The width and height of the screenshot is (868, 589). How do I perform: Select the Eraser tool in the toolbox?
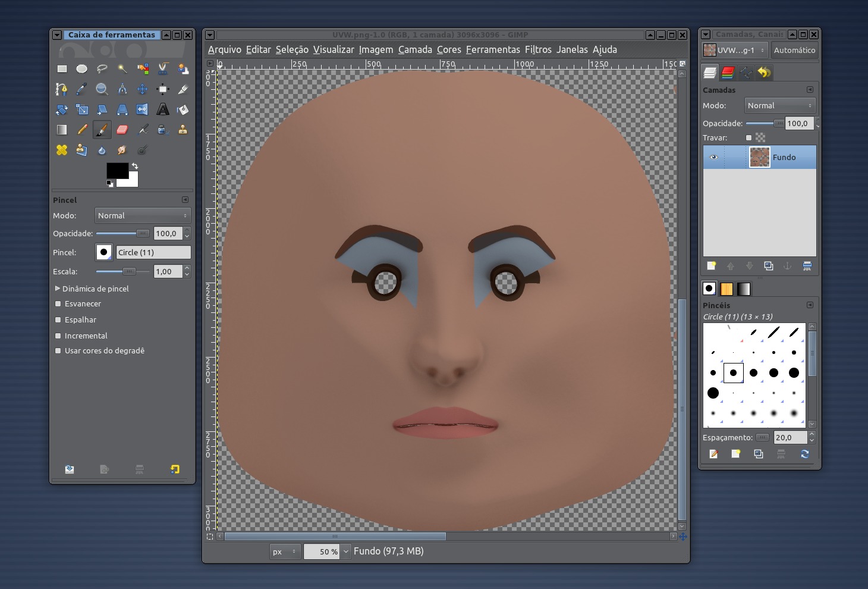(122, 130)
